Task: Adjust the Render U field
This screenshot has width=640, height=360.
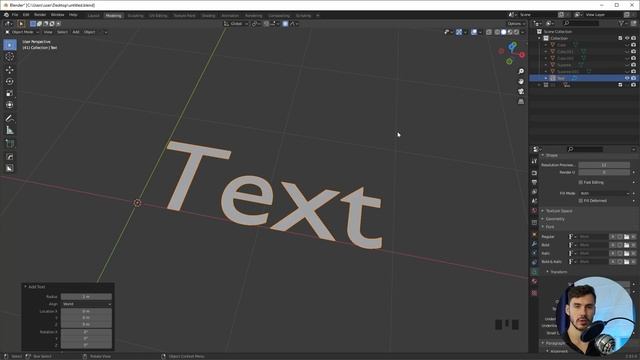Action: 604,172
